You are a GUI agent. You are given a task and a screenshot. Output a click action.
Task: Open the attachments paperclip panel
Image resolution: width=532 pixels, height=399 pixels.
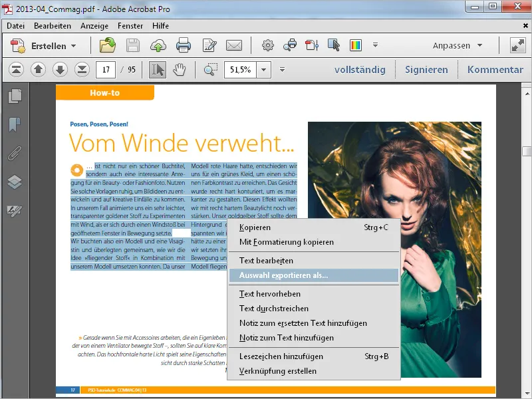(x=15, y=153)
